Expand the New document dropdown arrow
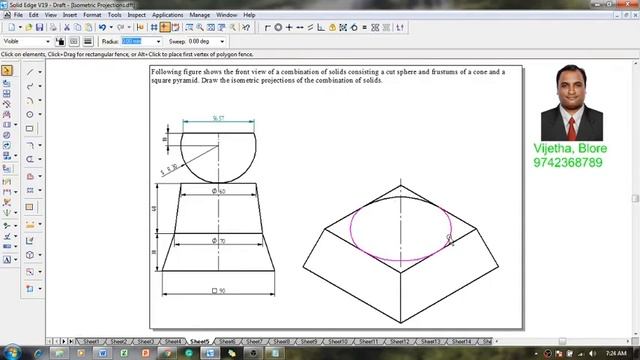 tap(20, 27)
